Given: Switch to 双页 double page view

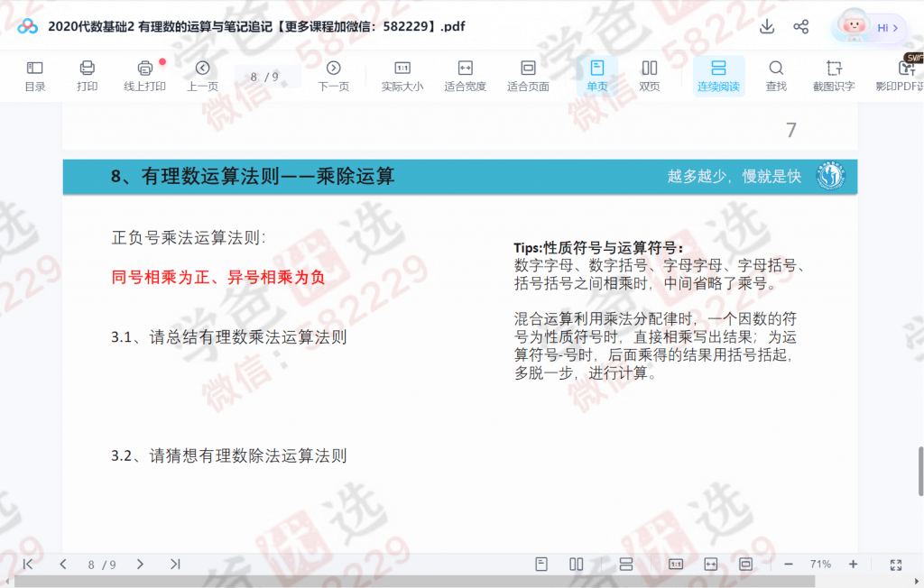Looking at the screenshot, I should [x=650, y=76].
